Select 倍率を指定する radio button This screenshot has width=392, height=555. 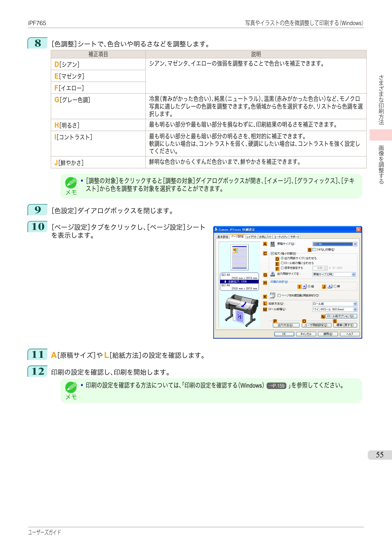coord(282,268)
